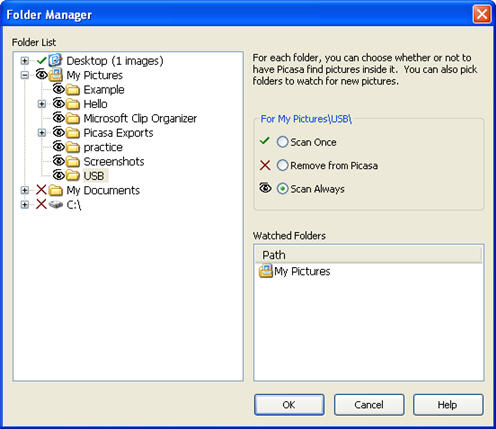
Task: Click the Hello folder icon
Action: tap(73, 104)
